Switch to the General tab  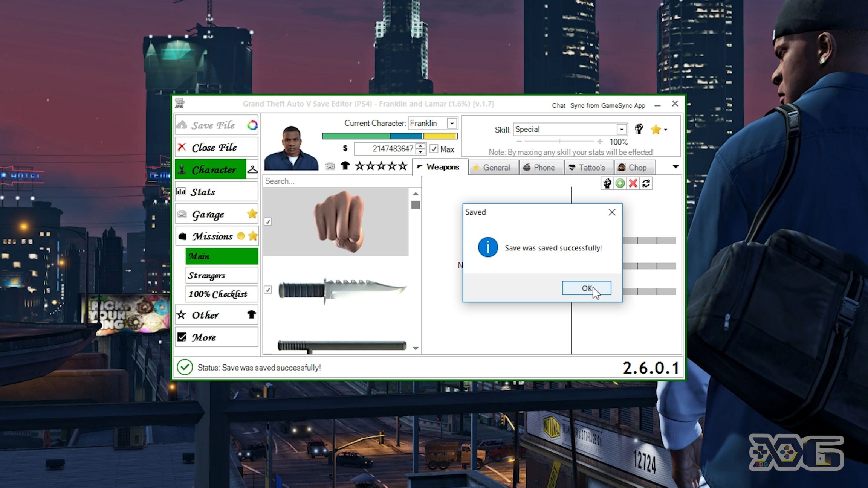(x=494, y=168)
